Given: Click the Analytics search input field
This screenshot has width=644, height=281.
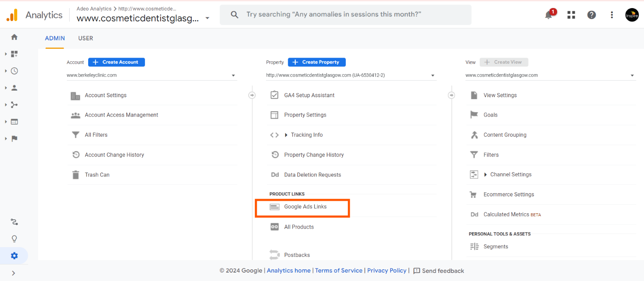Looking at the screenshot, I should pos(345,15).
